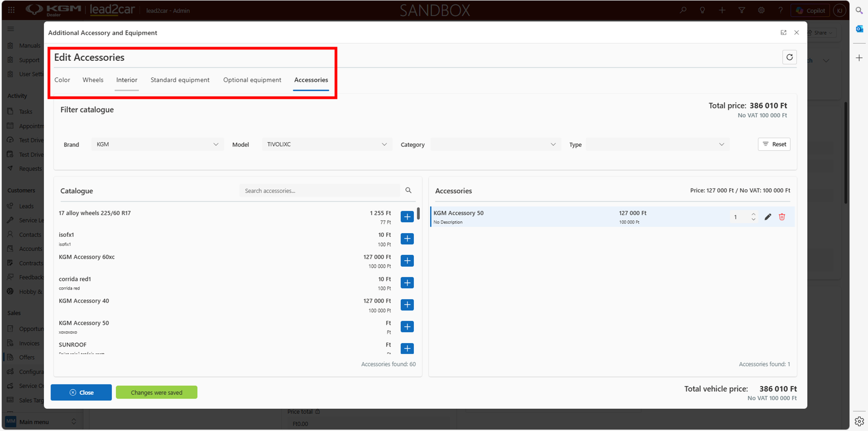This screenshot has height=431, width=868.
Task: Click the Search accessories input field
Action: coord(320,191)
